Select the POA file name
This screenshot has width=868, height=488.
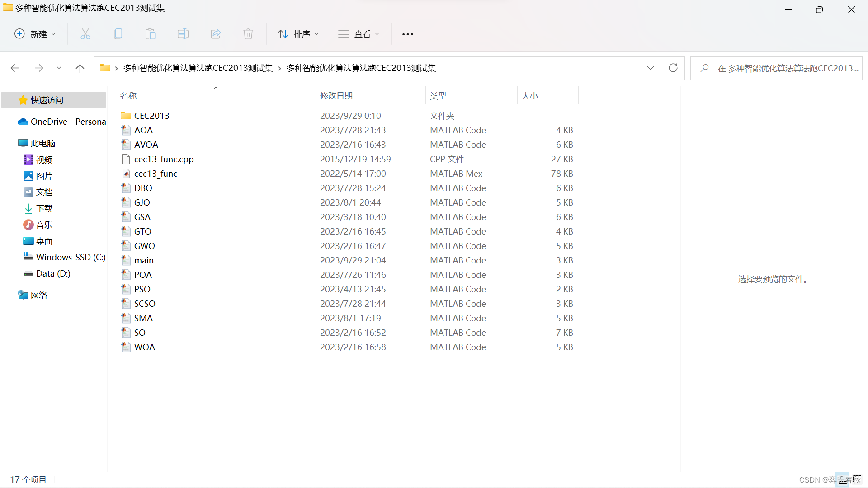pos(143,275)
